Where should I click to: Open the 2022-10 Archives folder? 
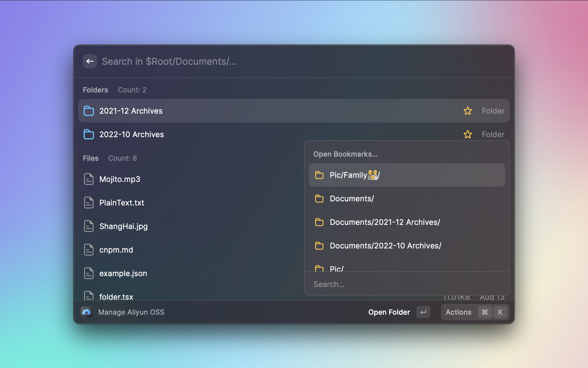[131, 135]
